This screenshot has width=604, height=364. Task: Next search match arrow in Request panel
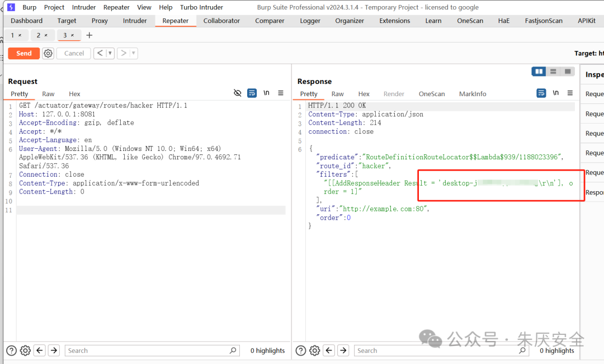click(x=54, y=350)
